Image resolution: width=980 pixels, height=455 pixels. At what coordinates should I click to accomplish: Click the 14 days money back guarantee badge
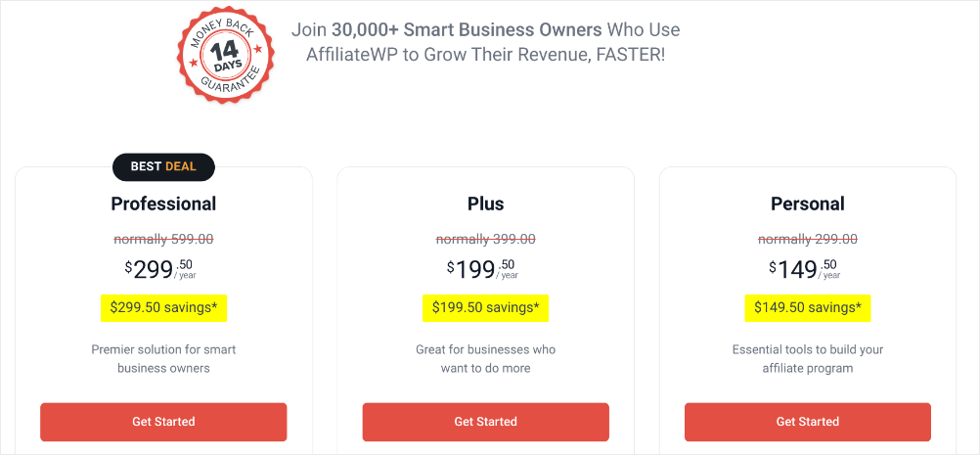[226, 55]
